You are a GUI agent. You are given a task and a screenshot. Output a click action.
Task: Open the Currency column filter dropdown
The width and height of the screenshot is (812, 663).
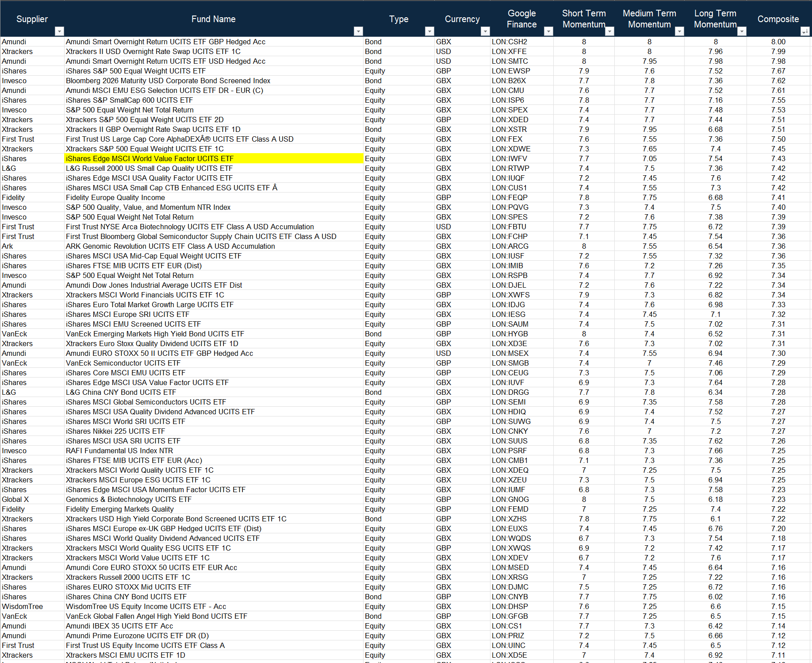pos(485,31)
